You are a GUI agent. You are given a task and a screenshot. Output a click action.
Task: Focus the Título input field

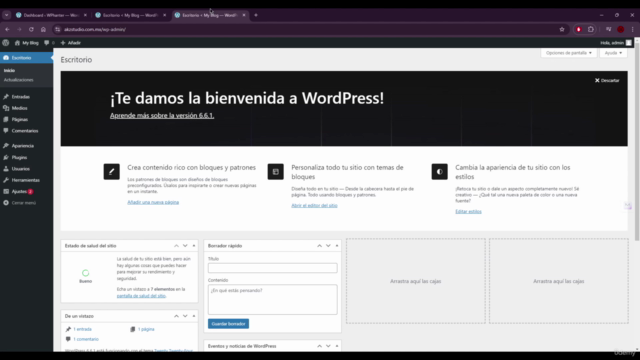click(x=273, y=268)
